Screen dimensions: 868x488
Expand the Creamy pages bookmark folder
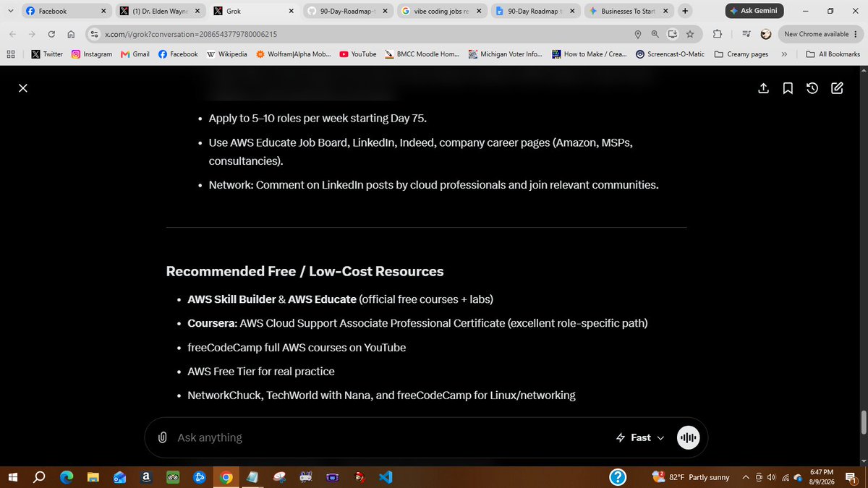click(741, 54)
